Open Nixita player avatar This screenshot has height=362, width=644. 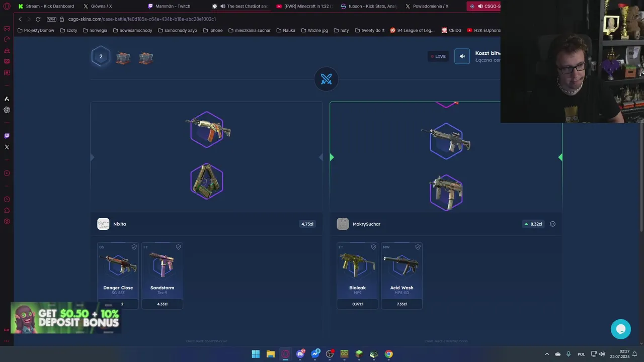pyautogui.click(x=103, y=224)
